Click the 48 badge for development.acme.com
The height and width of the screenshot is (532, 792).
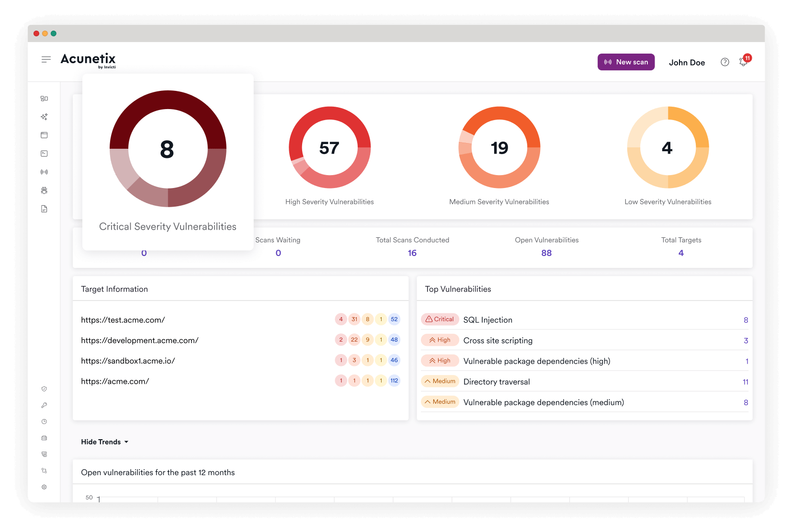(394, 340)
